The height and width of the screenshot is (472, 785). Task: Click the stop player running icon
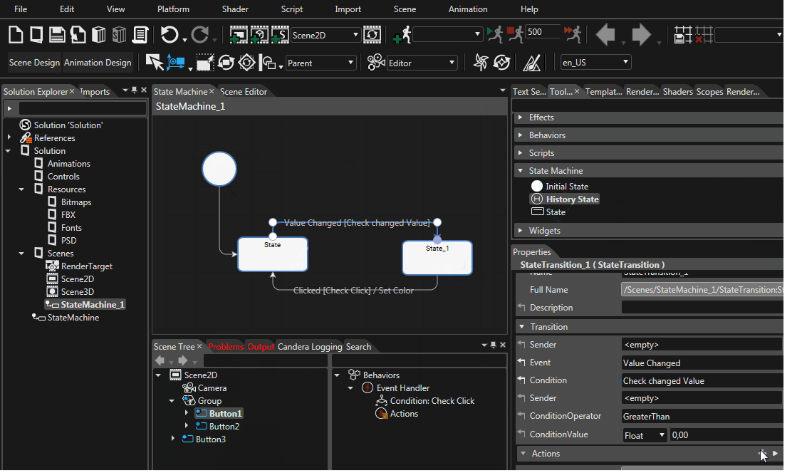[515, 34]
